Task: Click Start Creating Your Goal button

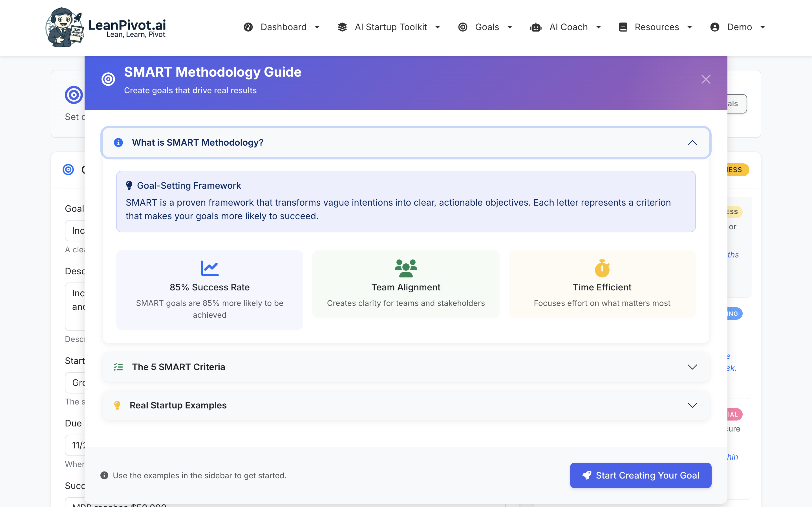Action: (640, 475)
